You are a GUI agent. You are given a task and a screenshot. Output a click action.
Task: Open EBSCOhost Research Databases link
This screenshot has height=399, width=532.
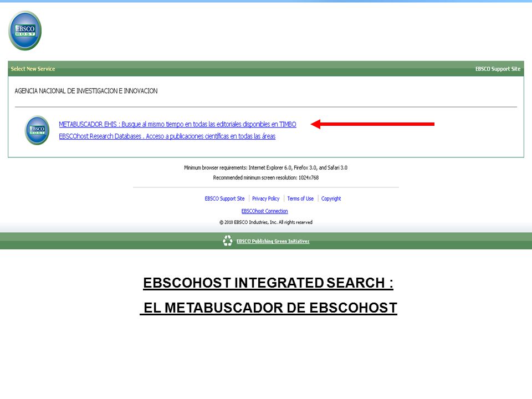(x=167, y=136)
